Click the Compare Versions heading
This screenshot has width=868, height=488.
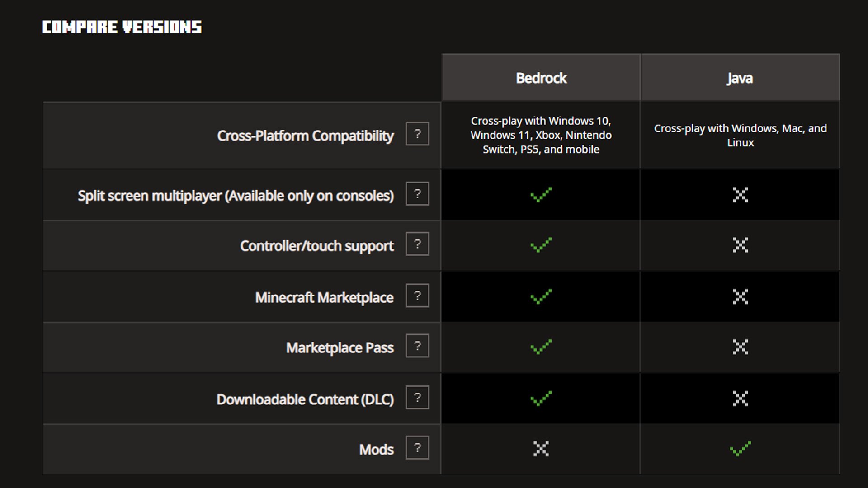122,27
